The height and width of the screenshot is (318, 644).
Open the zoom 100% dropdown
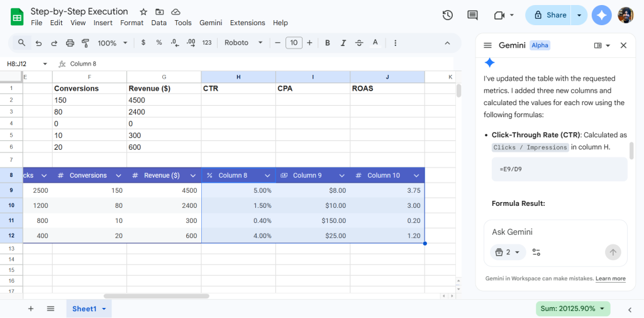pyautogui.click(x=113, y=43)
